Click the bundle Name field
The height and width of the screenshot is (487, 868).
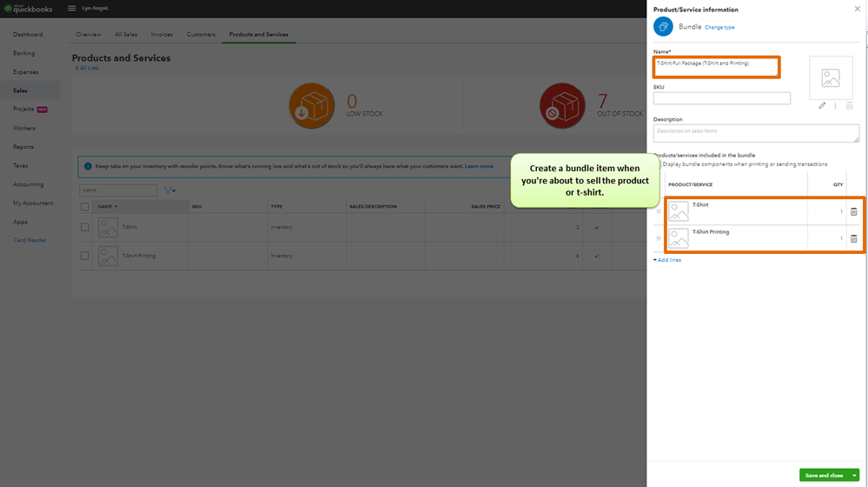[716, 67]
